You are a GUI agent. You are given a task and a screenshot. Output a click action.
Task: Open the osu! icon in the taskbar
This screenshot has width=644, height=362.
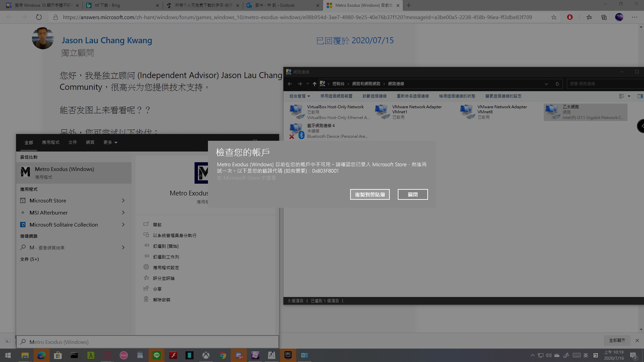click(x=124, y=355)
